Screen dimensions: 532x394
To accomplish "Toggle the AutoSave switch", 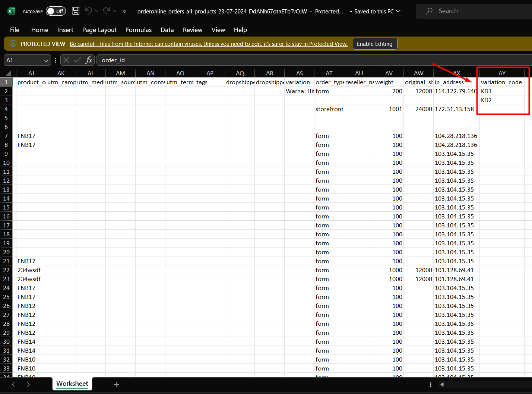I will pos(56,11).
